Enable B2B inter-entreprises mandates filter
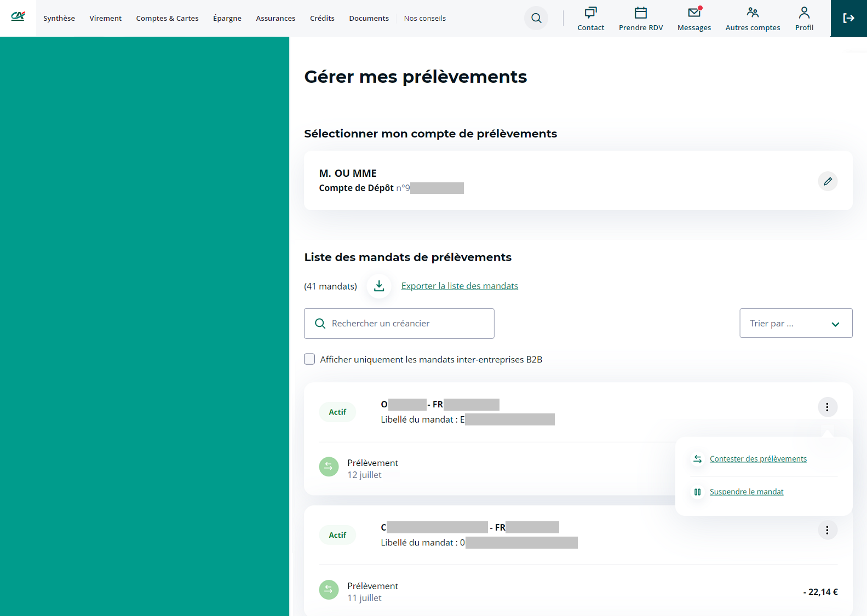 [309, 359]
